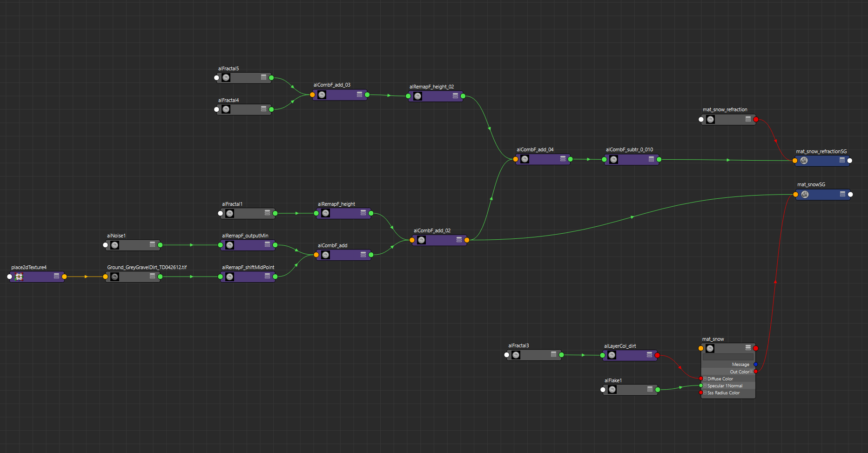Select the alRemapF_height_02 node swatch icon
The height and width of the screenshot is (453, 868).
(418, 96)
